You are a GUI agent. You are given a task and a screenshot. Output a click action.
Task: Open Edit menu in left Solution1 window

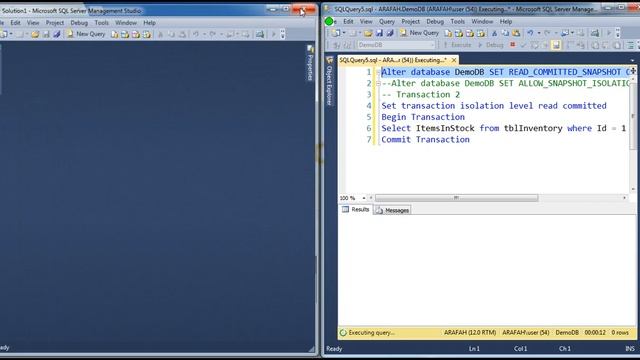[x=16, y=23]
